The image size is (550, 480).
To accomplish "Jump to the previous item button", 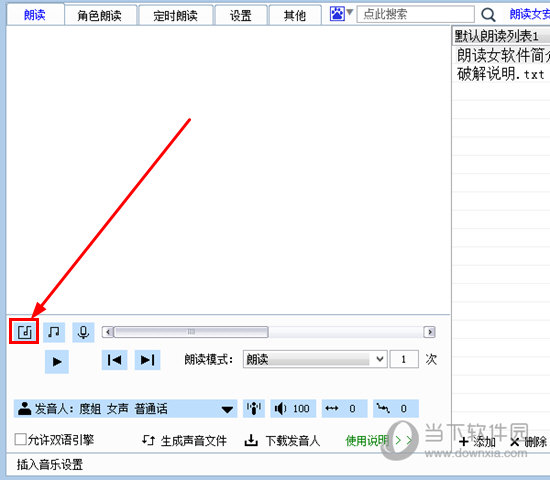I will [114, 360].
